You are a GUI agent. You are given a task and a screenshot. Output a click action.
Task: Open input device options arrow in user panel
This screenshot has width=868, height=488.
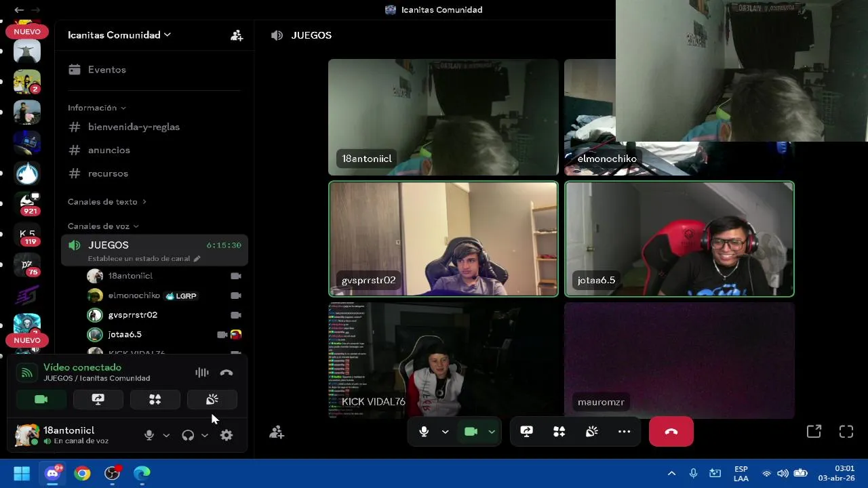click(x=166, y=436)
